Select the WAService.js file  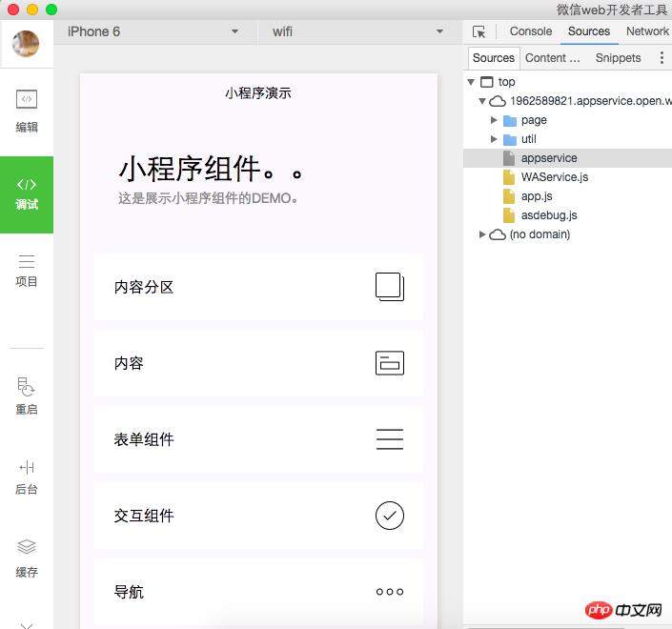pyautogui.click(x=554, y=177)
